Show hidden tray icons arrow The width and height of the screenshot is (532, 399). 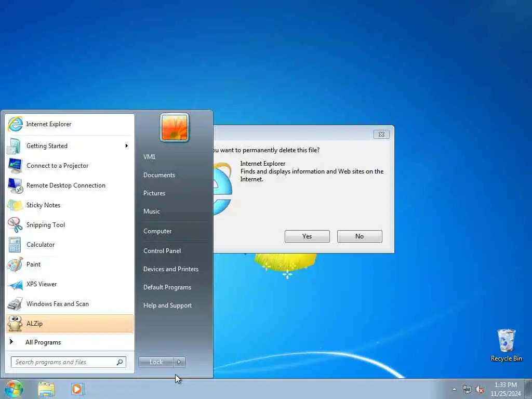click(x=454, y=390)
